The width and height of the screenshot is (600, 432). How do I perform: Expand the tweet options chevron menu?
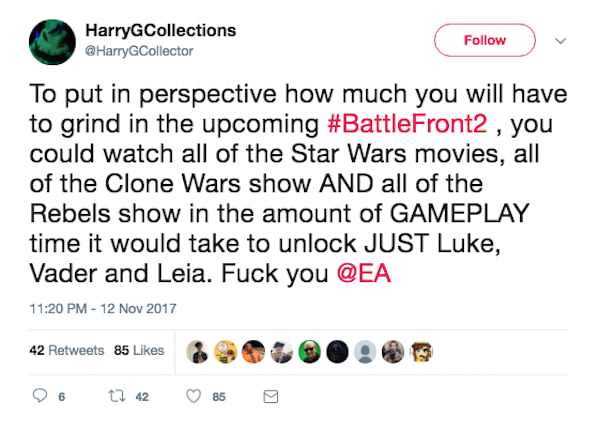point(558,41)
